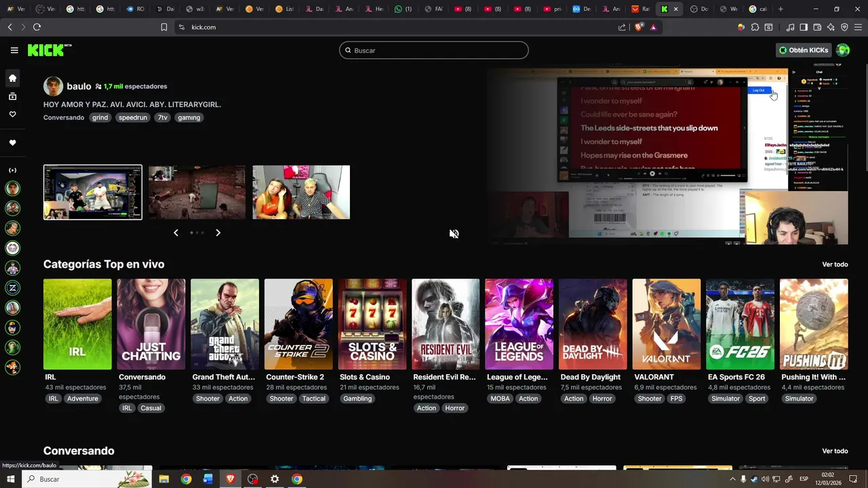Unmute the featured stream preview
Viewport: 868px width, 488px height.
click(454, 234)
